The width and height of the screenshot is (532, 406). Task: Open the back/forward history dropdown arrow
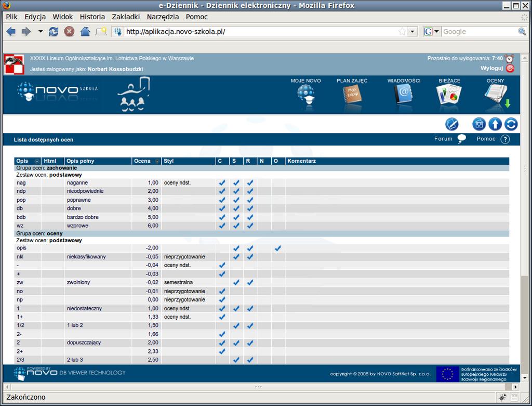pos(41,32)
